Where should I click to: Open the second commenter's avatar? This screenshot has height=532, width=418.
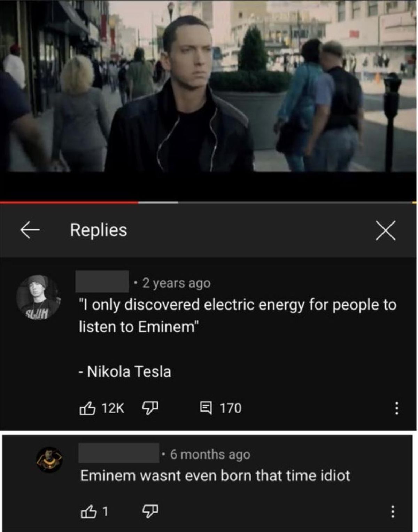50,460
